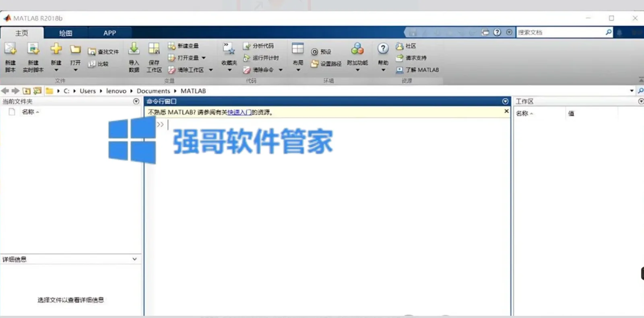Expand the 新建 dropdown arrow
The image size is (644, 318).
point(56,70)
